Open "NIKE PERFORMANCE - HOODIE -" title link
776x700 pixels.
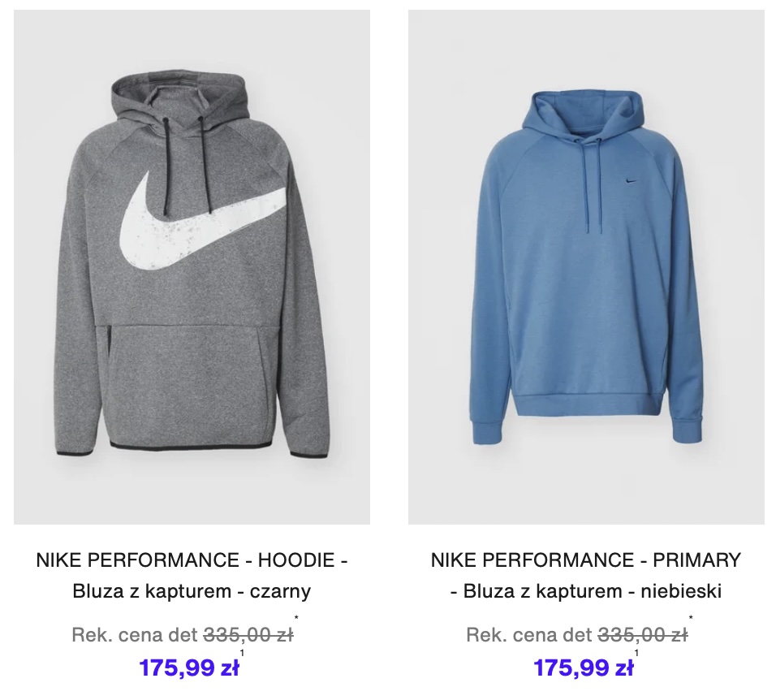click(192, 560)
